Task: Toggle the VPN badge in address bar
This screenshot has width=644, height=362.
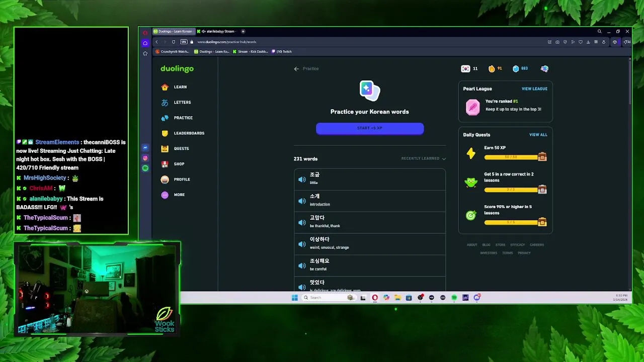Action: pyautogui.click(x=184, y=42)
